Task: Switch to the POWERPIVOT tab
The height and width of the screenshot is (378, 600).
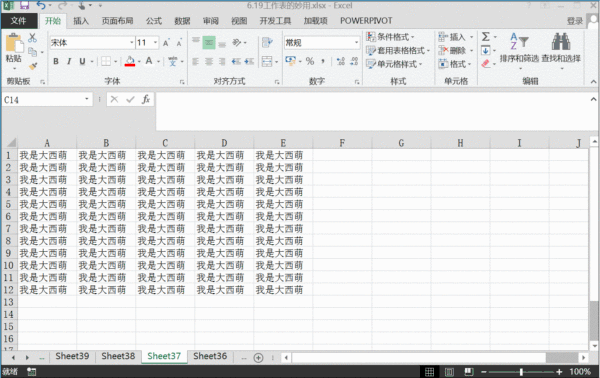Action: tap(366, 21)
